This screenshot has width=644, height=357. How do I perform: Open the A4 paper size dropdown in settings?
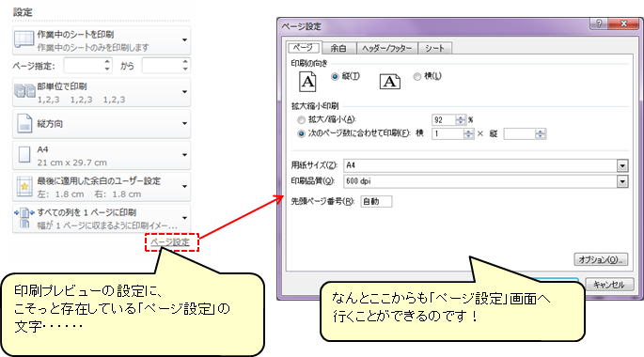102,155
